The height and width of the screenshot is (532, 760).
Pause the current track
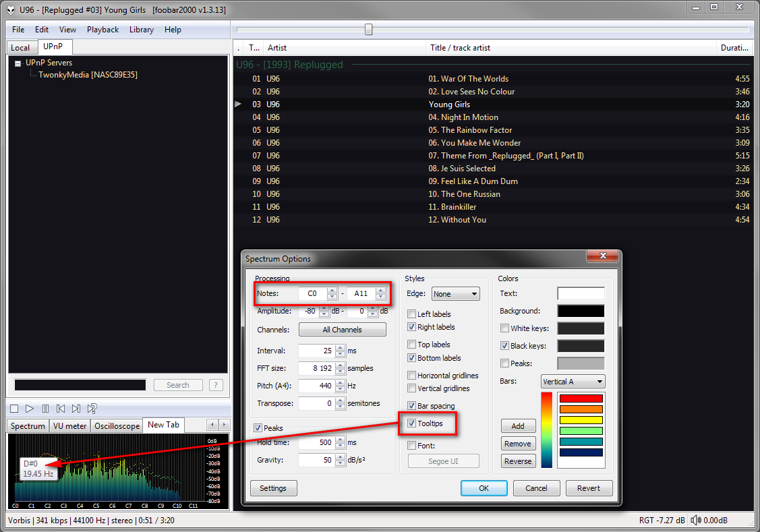click(45, 409)
